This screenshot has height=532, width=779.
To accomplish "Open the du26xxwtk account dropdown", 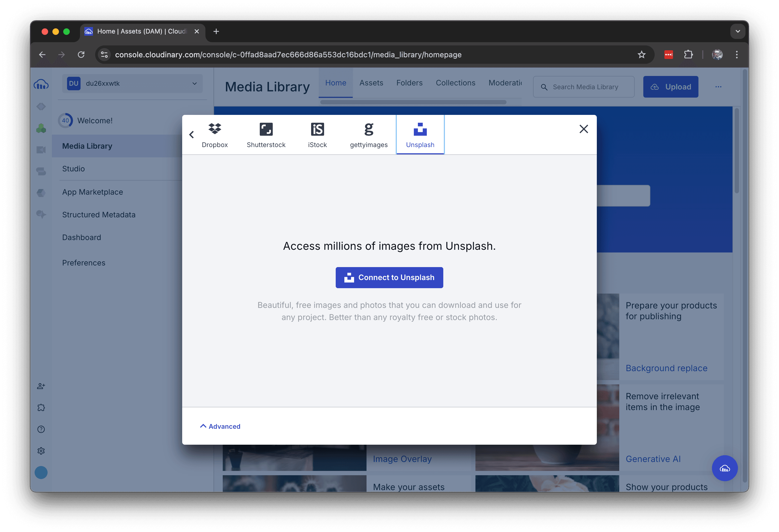I will (x=132, y=84).
